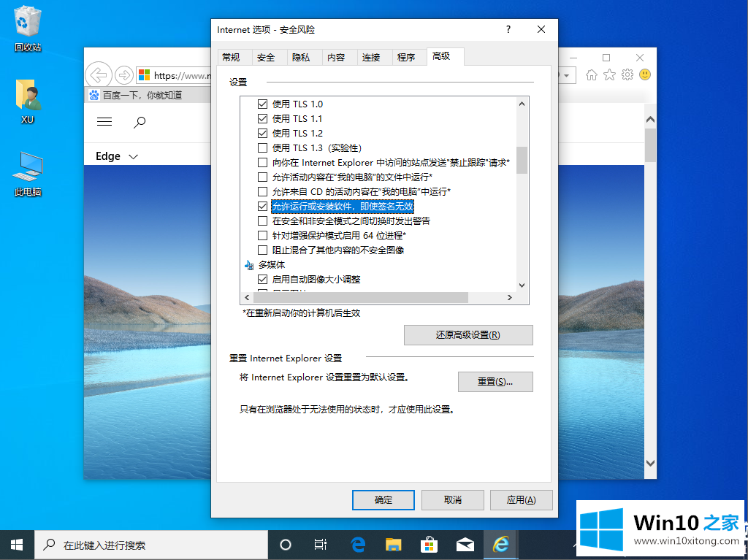Open Microsoft Store from taskbar

[430, 545]
